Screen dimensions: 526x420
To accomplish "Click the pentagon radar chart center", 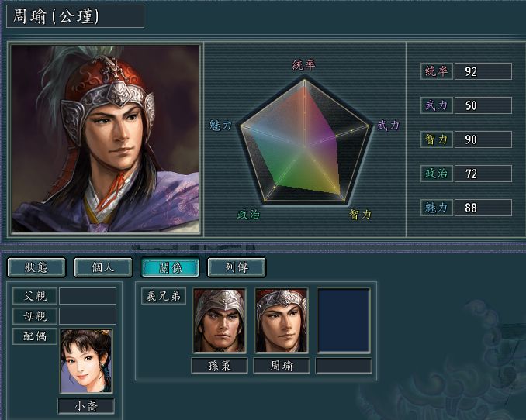I will coord(305,146).
